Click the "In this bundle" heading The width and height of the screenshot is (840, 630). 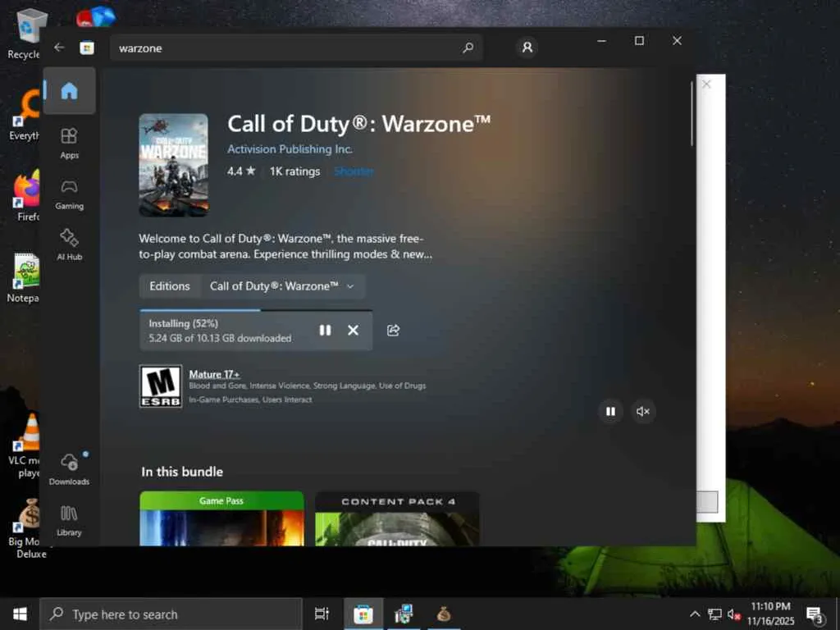[182, 472]
